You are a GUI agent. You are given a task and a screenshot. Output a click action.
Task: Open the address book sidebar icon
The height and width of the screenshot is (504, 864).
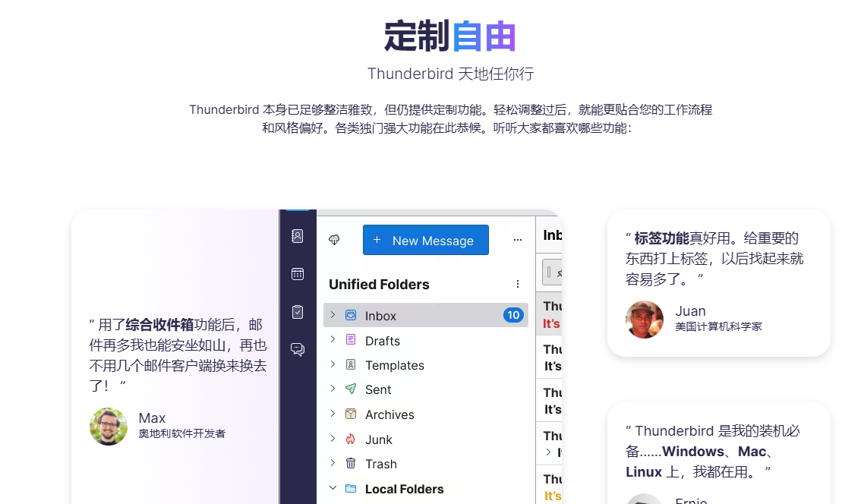pyautogui.click(x=298, y=236)
